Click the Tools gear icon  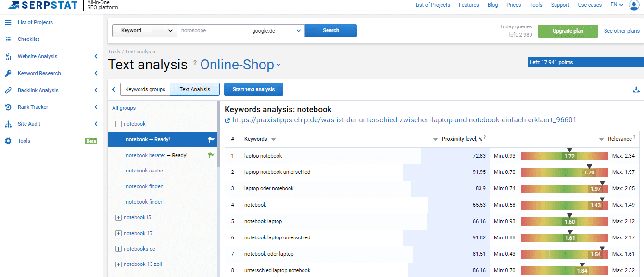8,141
